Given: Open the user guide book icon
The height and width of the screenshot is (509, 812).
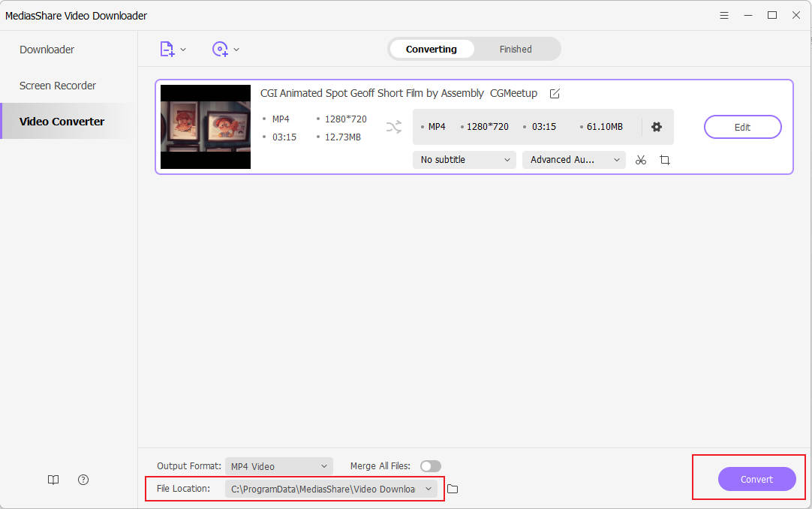Looking at the screenshot, I should coord(53,480).
